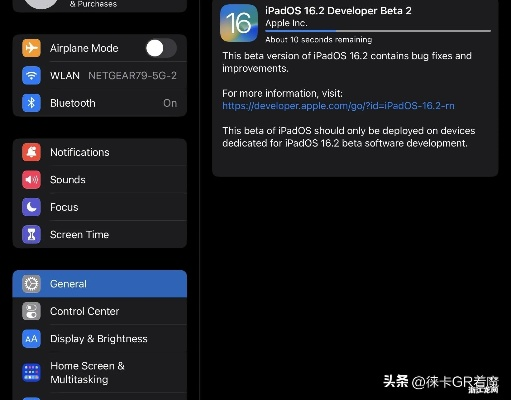
Task: Tap the Home Screen & Multitasking grid icon
Action: point(31,373)
